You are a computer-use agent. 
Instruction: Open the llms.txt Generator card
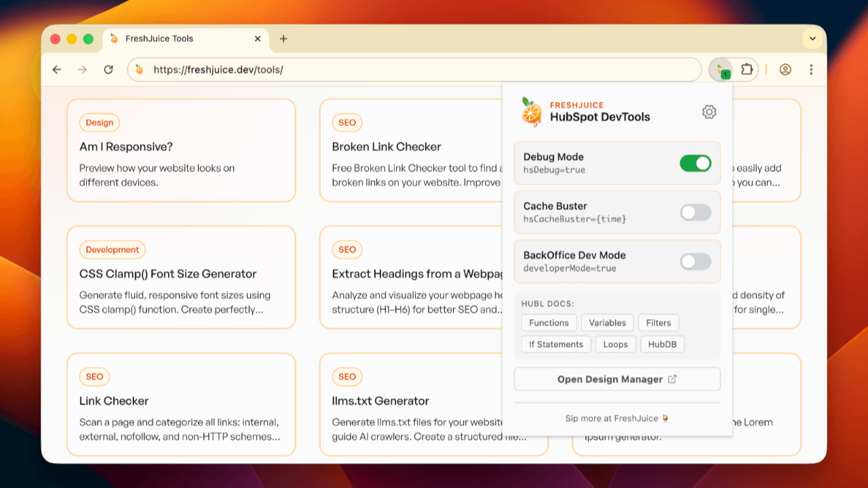click(x=411, y=405)
